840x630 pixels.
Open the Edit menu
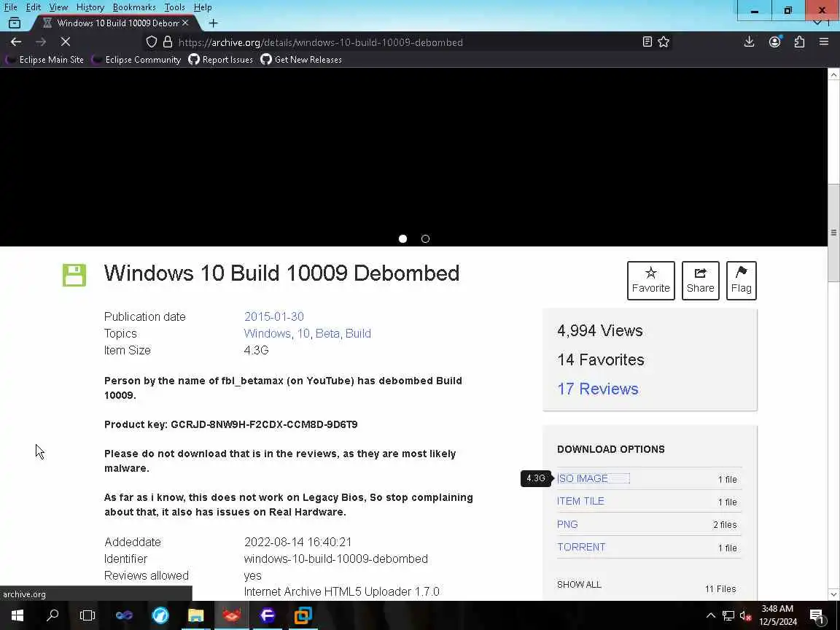click(x=34, y=7)
